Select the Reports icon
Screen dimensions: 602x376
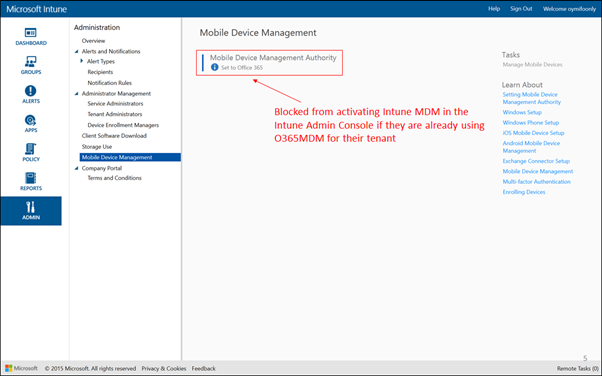[x=30, y=178]
